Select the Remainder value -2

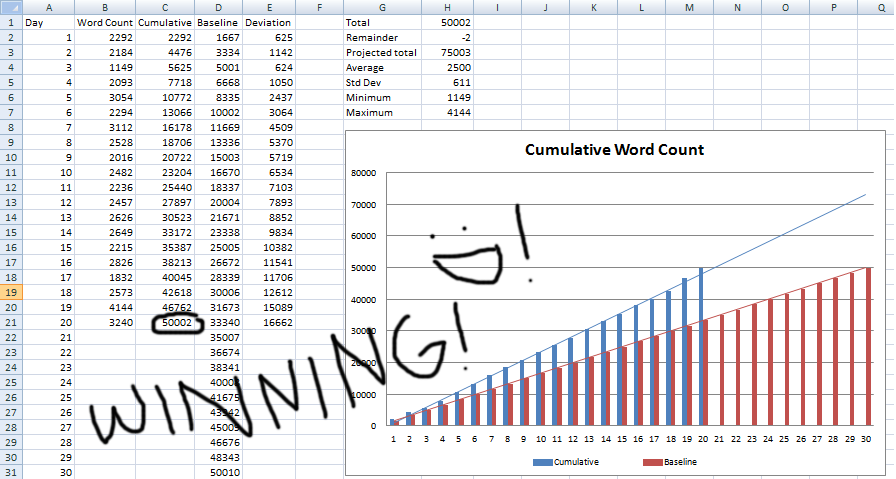447,38
